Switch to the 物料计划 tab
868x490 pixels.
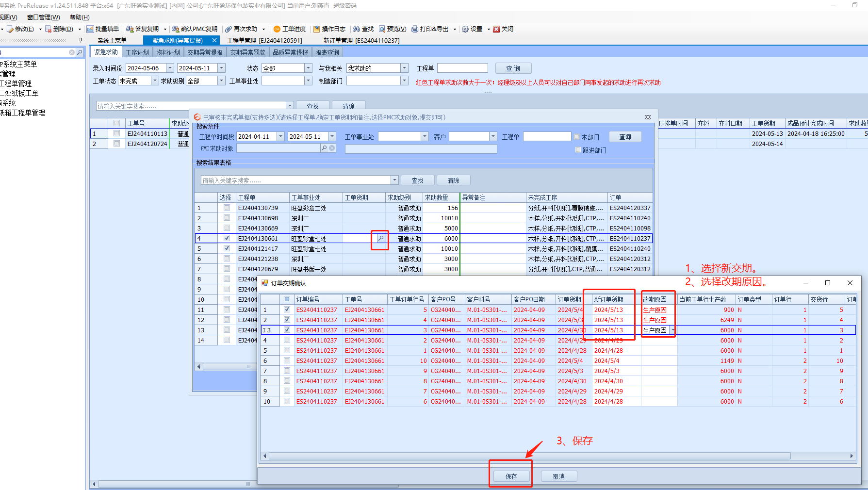[x=168, y=52]
